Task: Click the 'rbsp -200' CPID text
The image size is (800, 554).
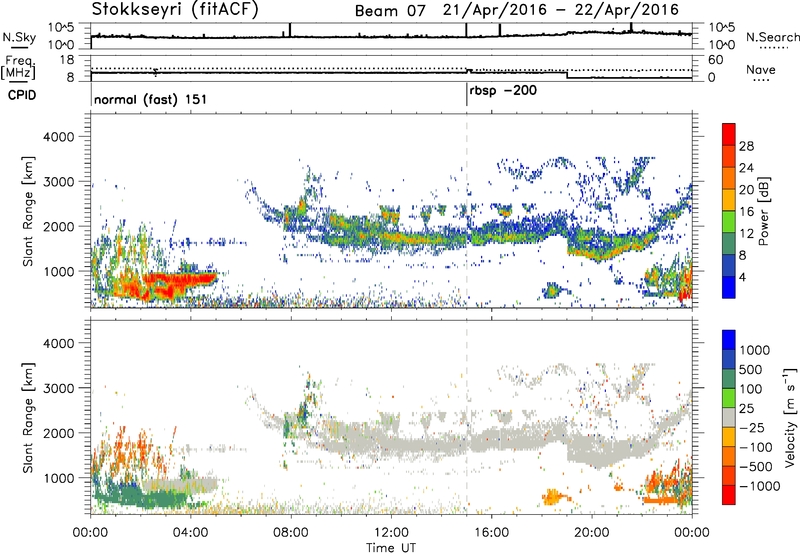Action: pos(503,91)
